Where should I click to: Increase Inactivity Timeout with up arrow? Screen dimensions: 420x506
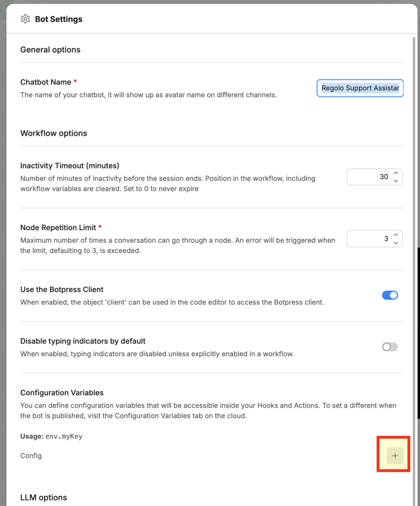(x=396, y=173)
